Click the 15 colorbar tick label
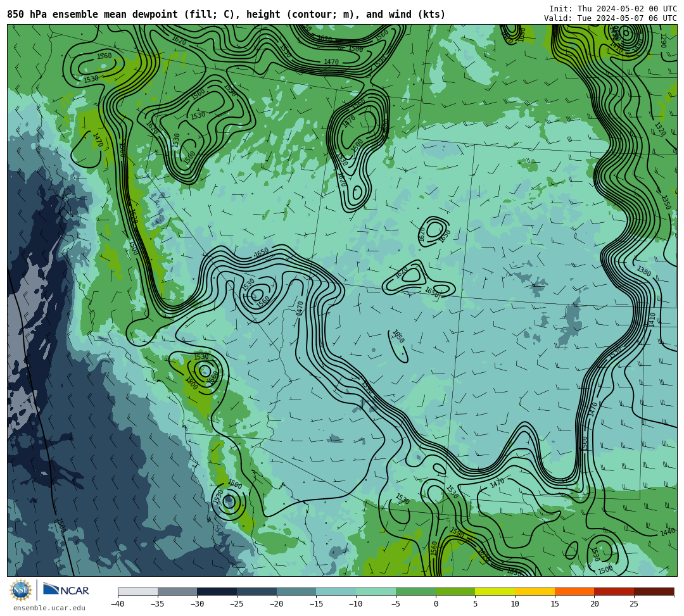The image size is (684, 616). (x=554, y=604)
